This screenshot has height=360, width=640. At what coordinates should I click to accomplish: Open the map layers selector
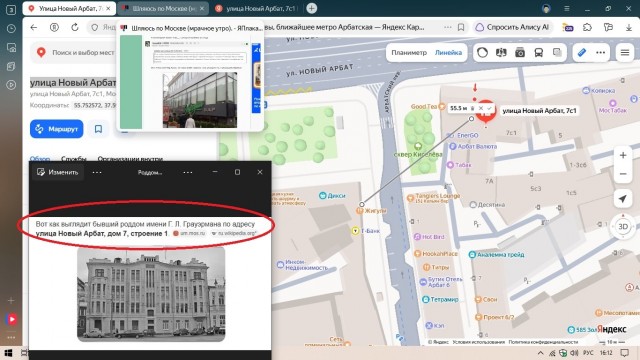[x=557, y=53]
